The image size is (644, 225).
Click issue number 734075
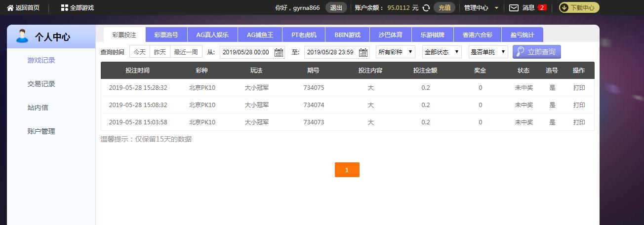click(314, 88)
